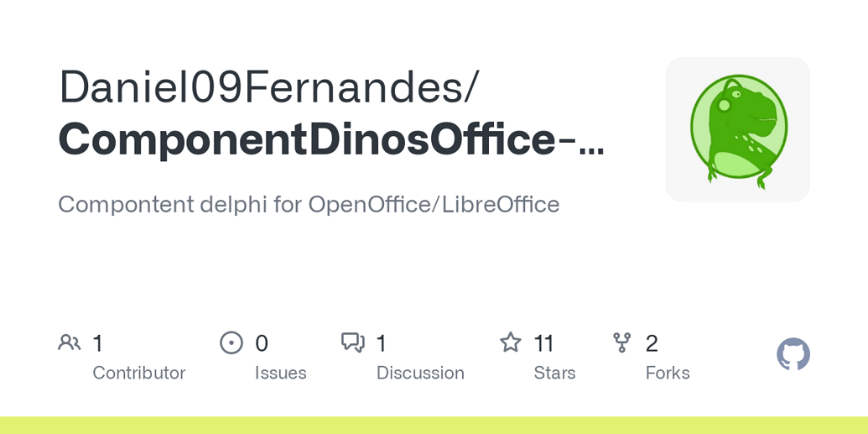Viewport: 868px width, 434px height.
Task: Click the yellow-green language color bar
Action: pyautogui.click(x=434, y=425)
